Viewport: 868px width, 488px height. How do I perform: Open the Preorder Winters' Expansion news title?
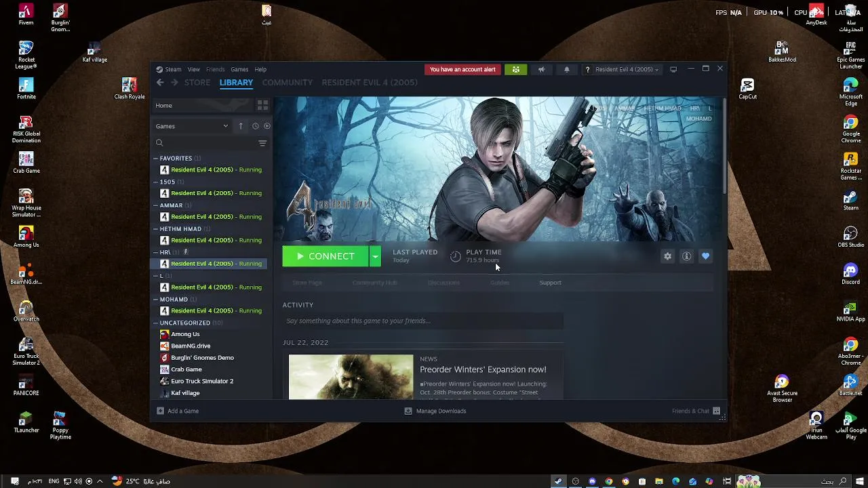pos(483,369)
